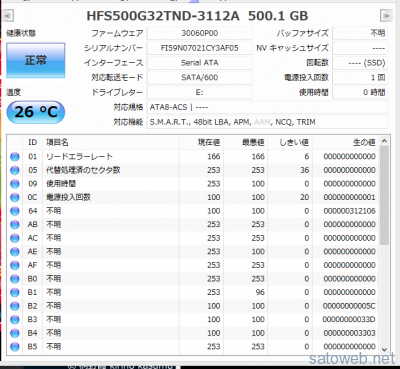Select the 代替処理済のセクタ数 row name

(x=83, y=170)
